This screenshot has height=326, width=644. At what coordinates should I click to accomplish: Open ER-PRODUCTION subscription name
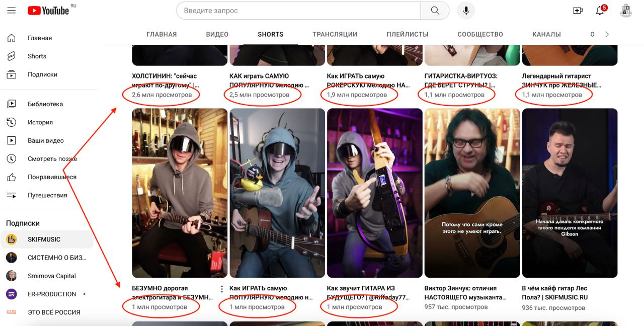click(52, 294)
